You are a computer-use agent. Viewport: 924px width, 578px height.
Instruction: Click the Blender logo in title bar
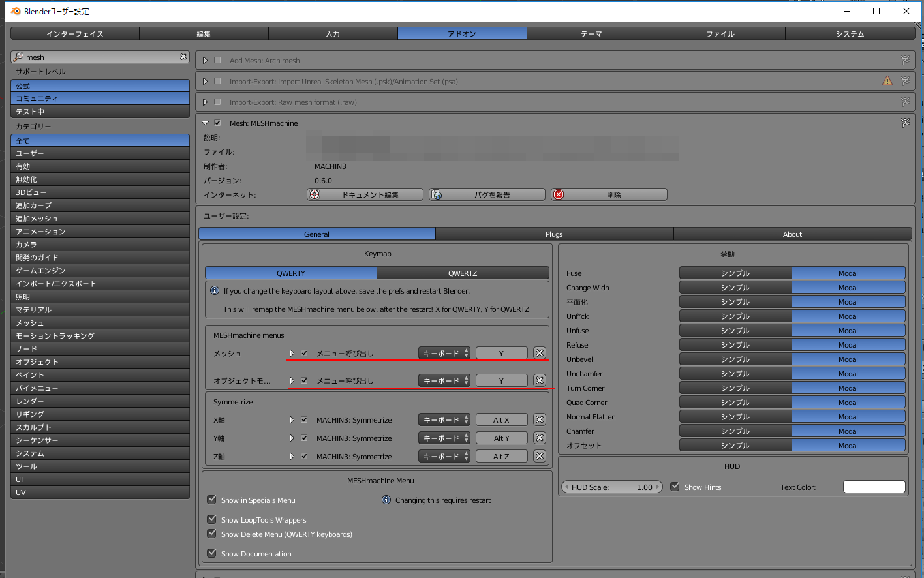(16, 11)
